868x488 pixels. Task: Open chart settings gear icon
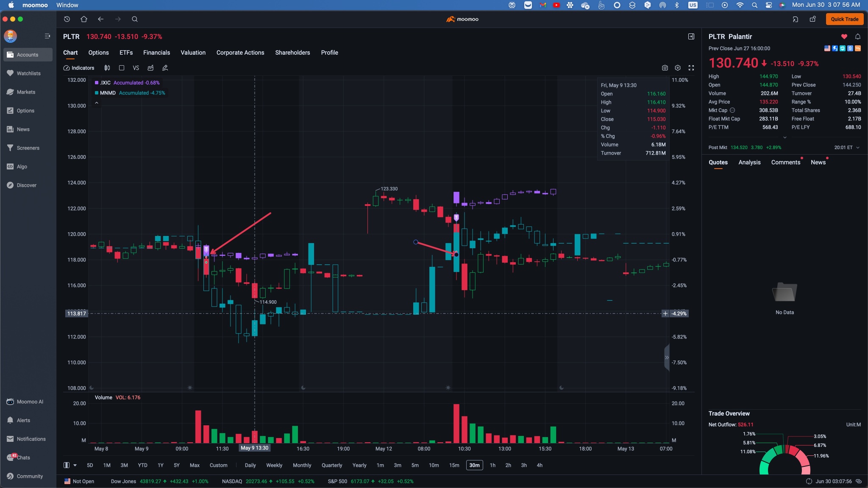(x=678, y=68)
